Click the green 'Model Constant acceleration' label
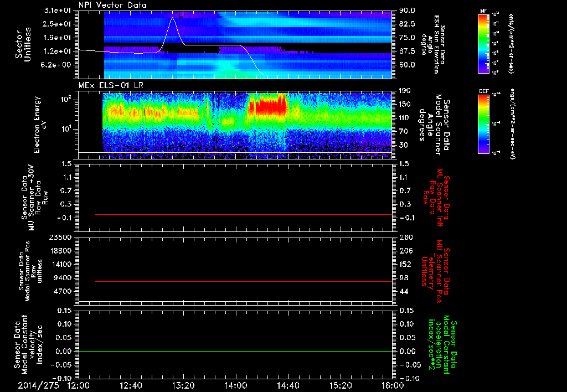The image size is (567, 392). (442, 345)
